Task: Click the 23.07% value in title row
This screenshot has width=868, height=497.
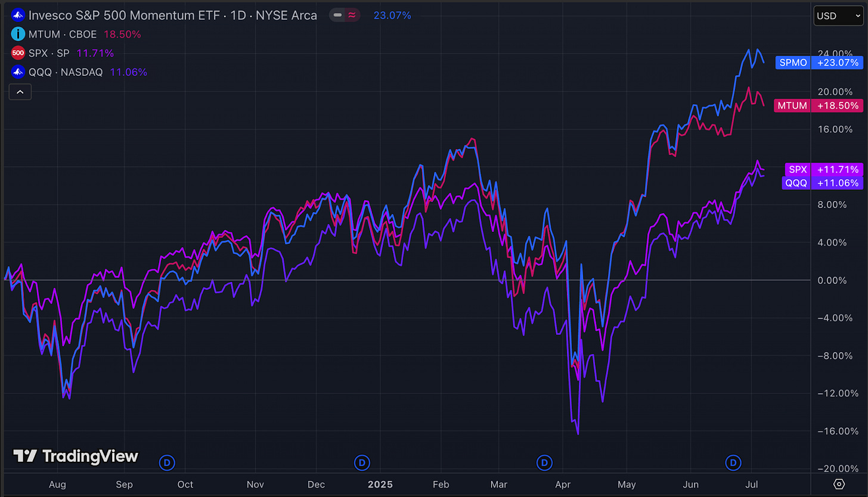Action: [392, 15]
